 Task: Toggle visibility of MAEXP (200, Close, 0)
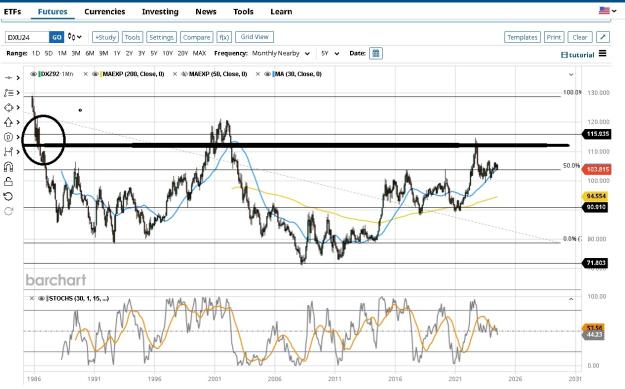[x=95, y=74]
